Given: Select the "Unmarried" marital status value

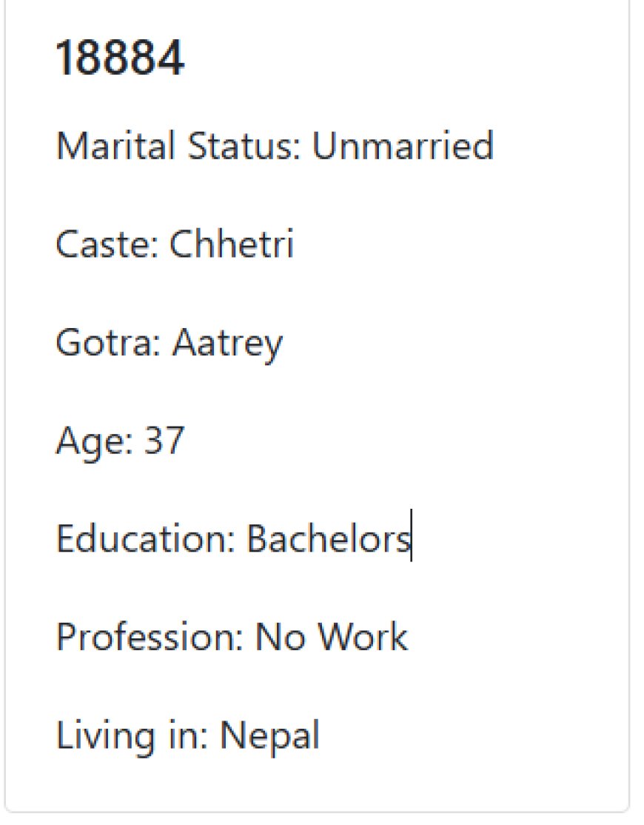Looking at the screenshot, I should (403, 145).
